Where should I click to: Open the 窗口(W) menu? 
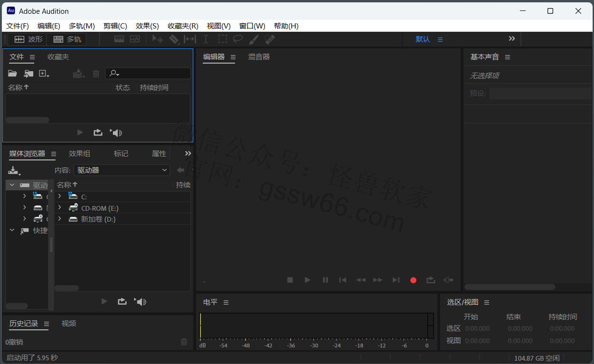[x=252, y=26]
